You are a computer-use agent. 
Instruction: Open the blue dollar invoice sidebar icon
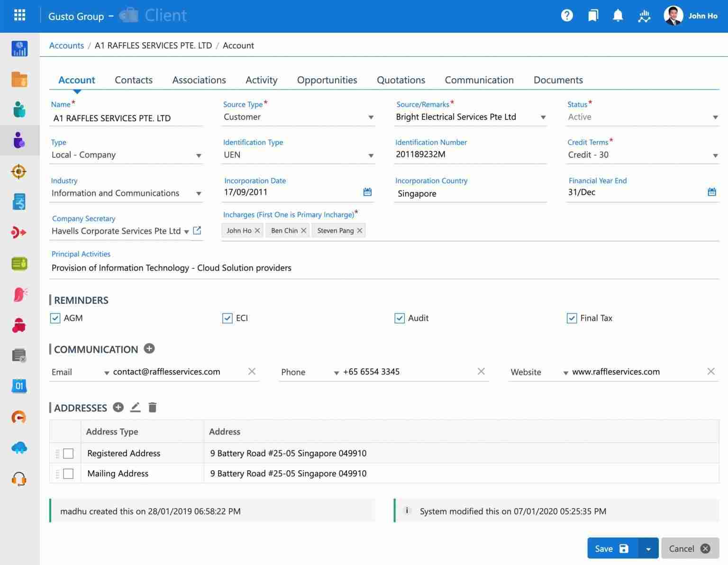(19, 201)
